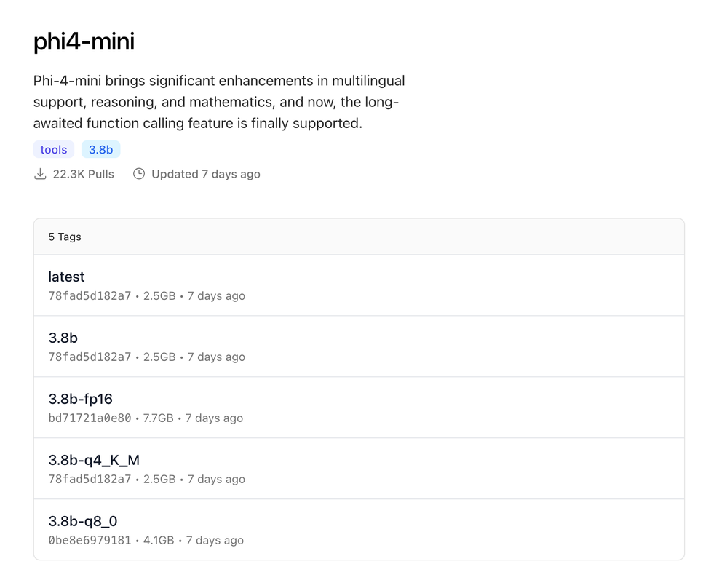Open the 3.8b tag link
Viewport: 727px width, 588px height.
(x=63, y=338)
